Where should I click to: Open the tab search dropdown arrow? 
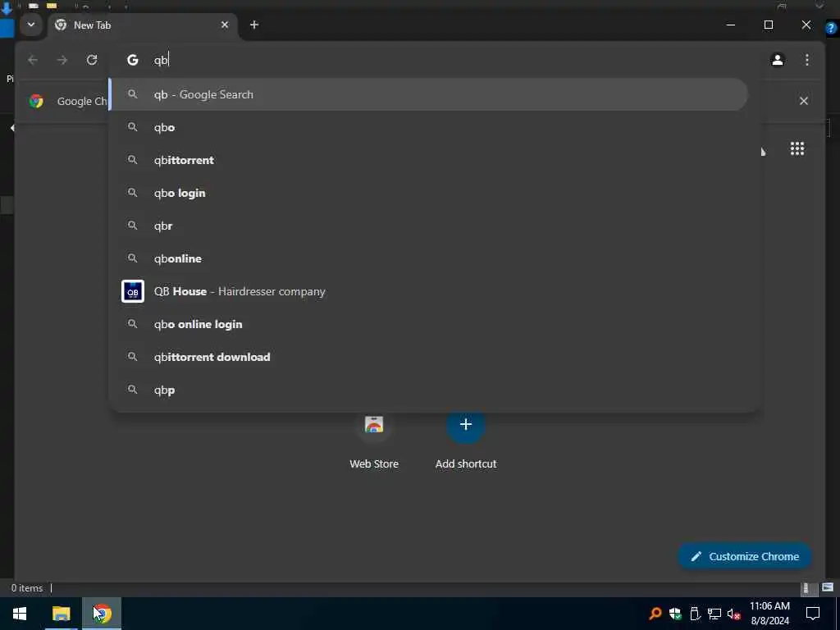tap(31, 25)
